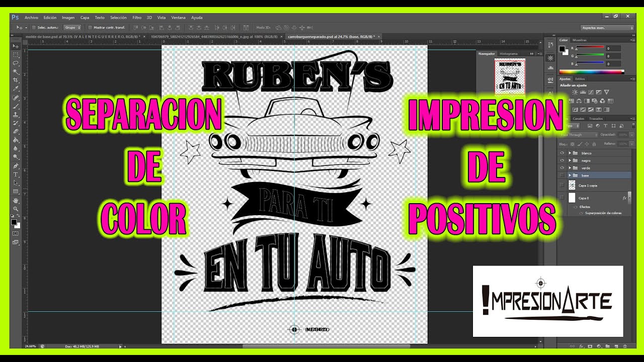The height and width of the screenshot is (362, 644).
Task: Open the Pass Through blend mode dropdown
Action: click(x=579, y=135)
